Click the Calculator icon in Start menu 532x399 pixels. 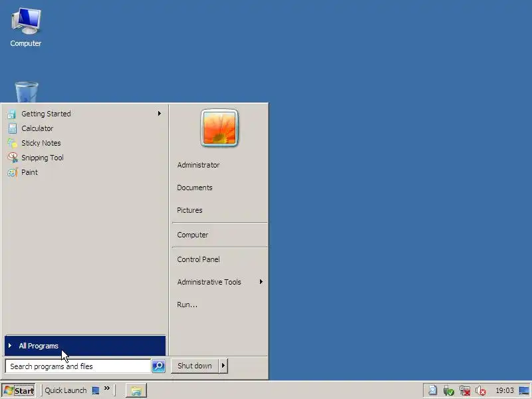click(x=12, y=128)
